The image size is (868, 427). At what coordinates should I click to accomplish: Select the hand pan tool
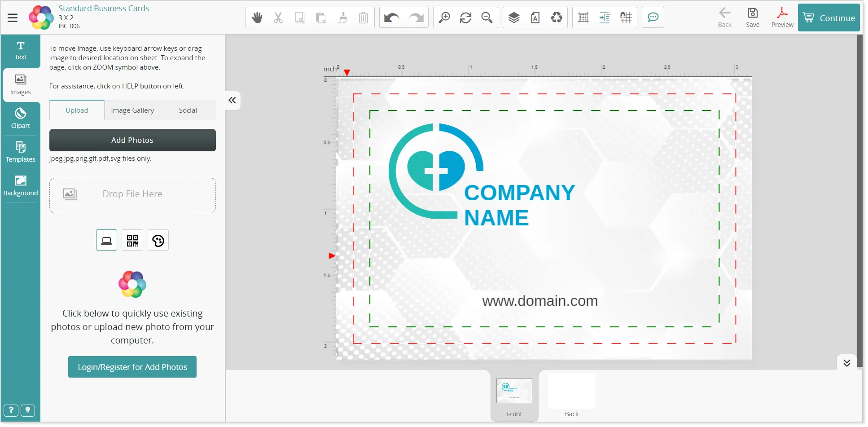[x=257, y=18]
